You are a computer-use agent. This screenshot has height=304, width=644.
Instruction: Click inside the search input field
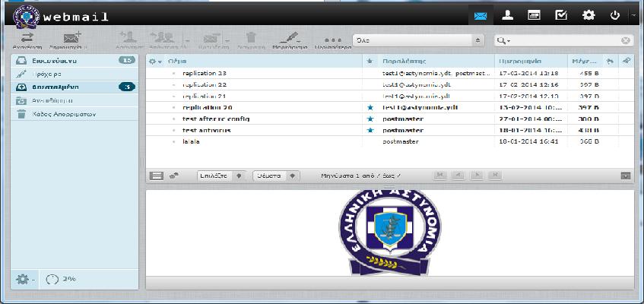point(565,41)
